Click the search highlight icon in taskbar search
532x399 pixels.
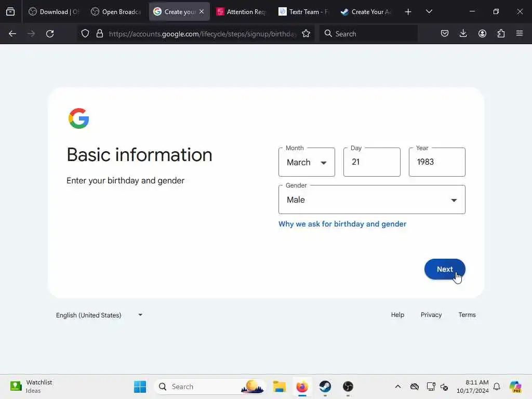tap(252, 387)
